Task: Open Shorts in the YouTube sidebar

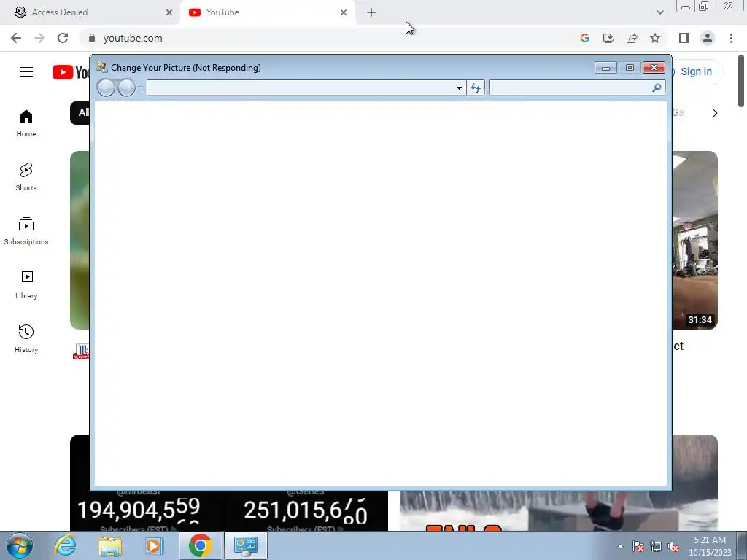Action: [x=26, y=177]
